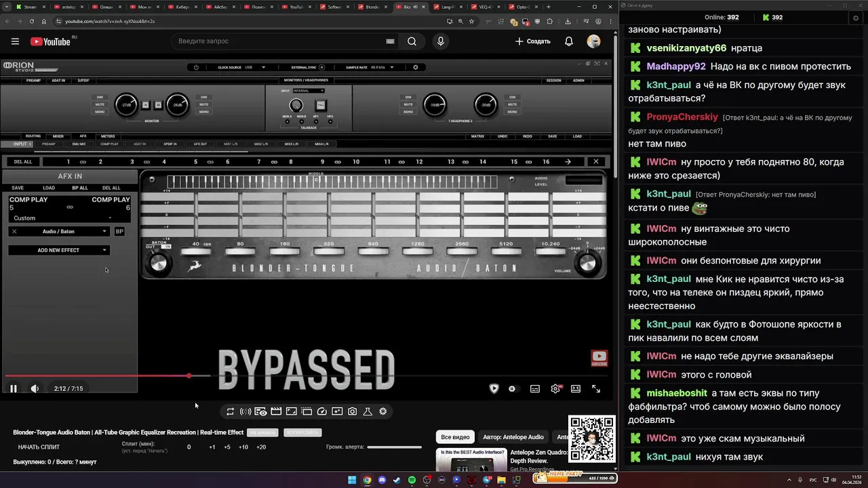Click the power icon in Orion Studio panel
868x488 pixels.
click(196, 67)
